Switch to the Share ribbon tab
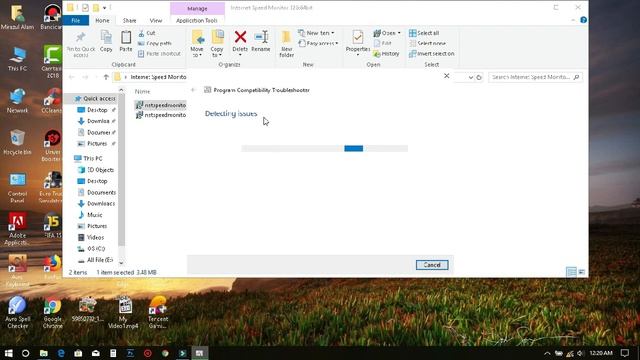This screenshot has height=360, width=640. pyautogui.click(x=129, y=20)
